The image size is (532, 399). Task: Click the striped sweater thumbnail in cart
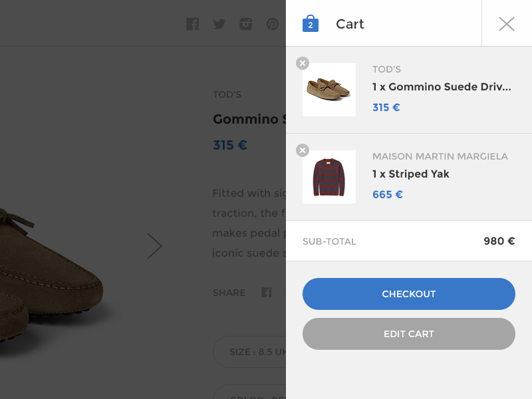point(329,177)
